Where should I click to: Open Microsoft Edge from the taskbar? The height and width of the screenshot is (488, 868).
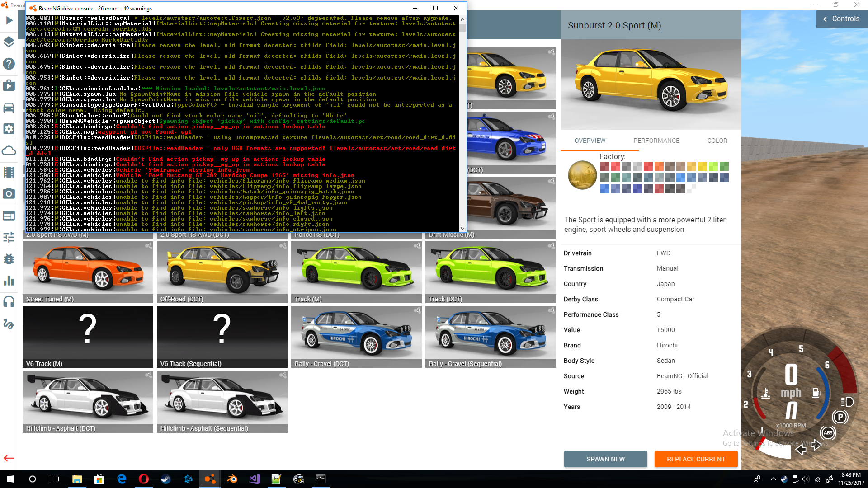click(122, 479)
